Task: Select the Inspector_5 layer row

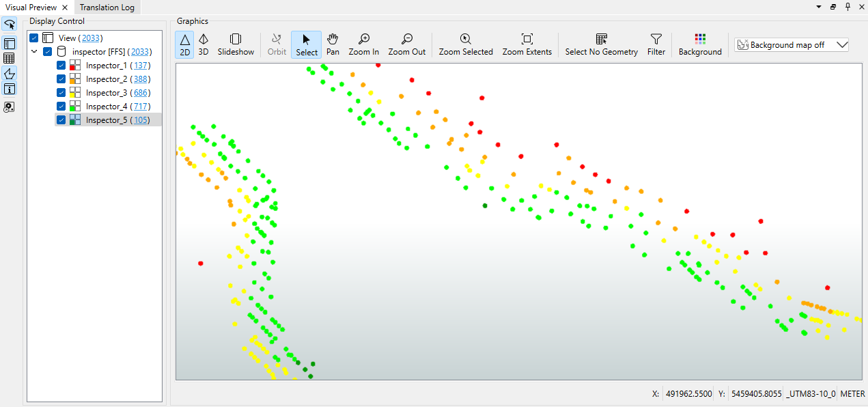Action: 106,120
